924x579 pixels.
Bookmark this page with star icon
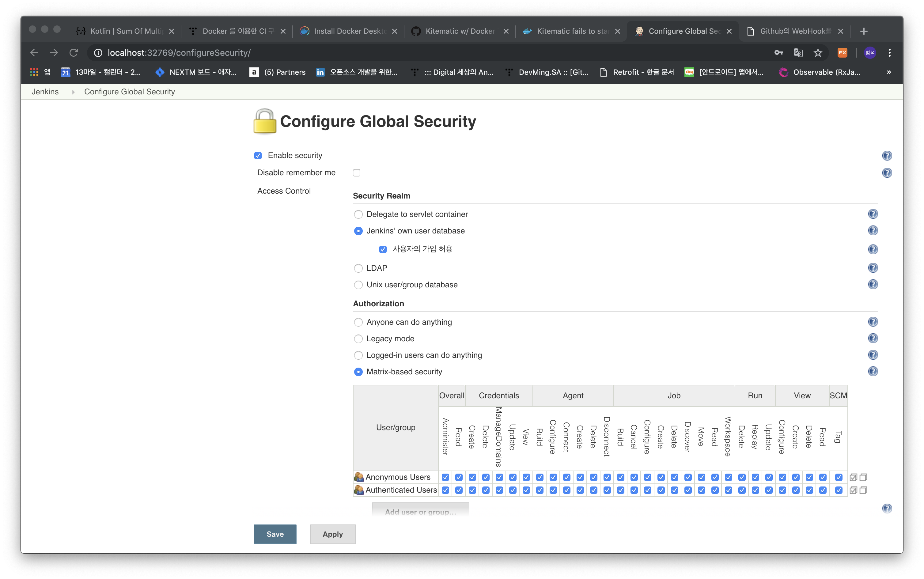coord(818,53)
